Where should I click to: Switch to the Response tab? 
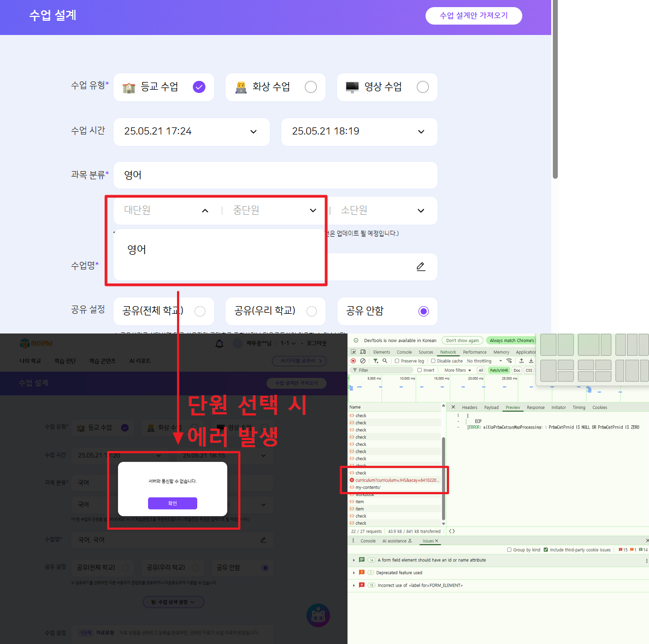(x=535, y=407)
